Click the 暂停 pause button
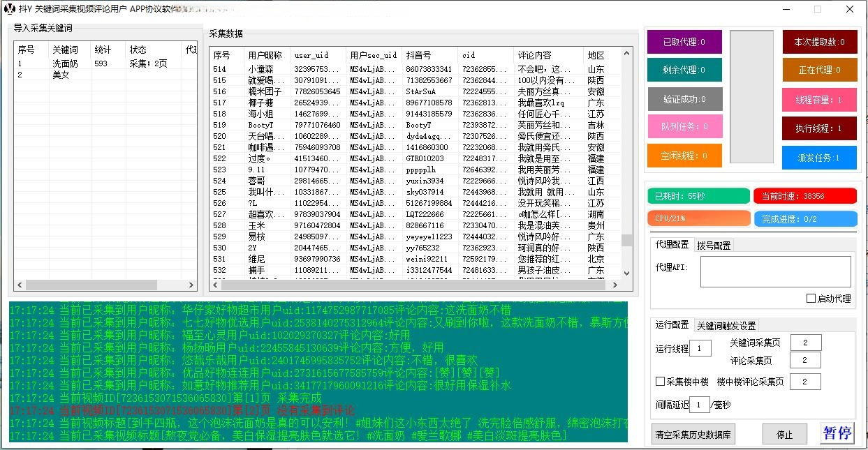The width and height of the screenshot is (868, 450). pos(837,433)
